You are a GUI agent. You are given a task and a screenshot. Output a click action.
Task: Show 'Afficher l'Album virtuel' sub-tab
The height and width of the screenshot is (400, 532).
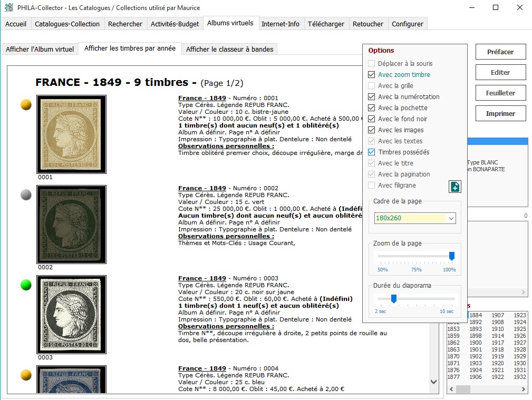pos(40,49)
